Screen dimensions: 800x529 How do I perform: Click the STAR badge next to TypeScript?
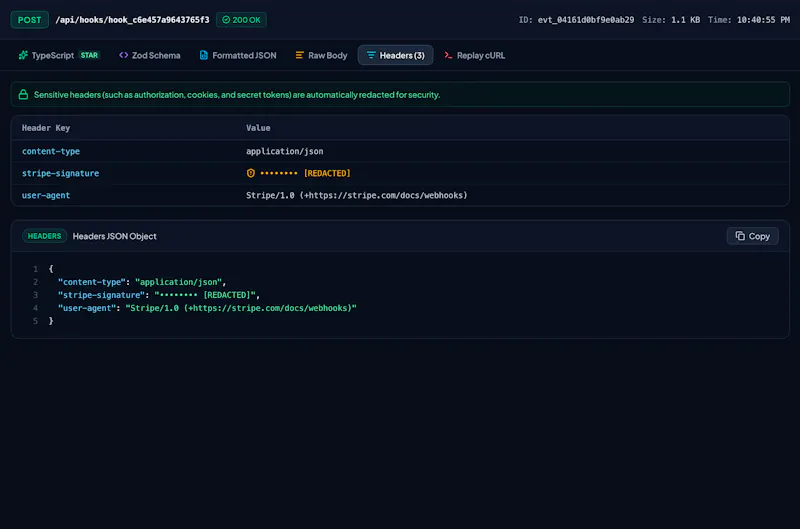89,55
